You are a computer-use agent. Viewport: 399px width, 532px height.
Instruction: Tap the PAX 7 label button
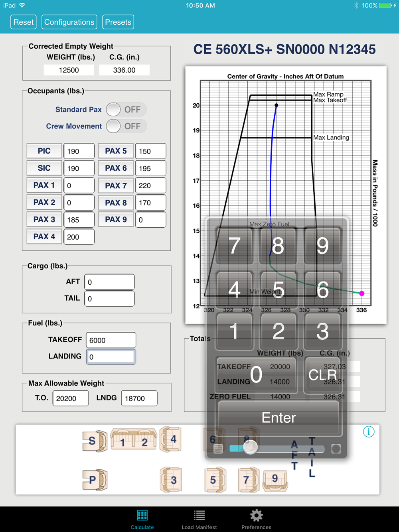pyautogui.click(x=116, y=185)
